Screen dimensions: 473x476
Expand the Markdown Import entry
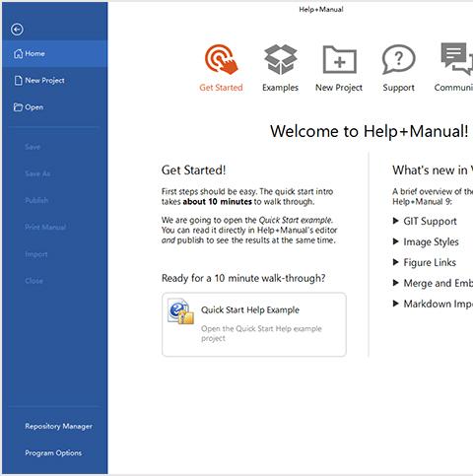point(395,304)
